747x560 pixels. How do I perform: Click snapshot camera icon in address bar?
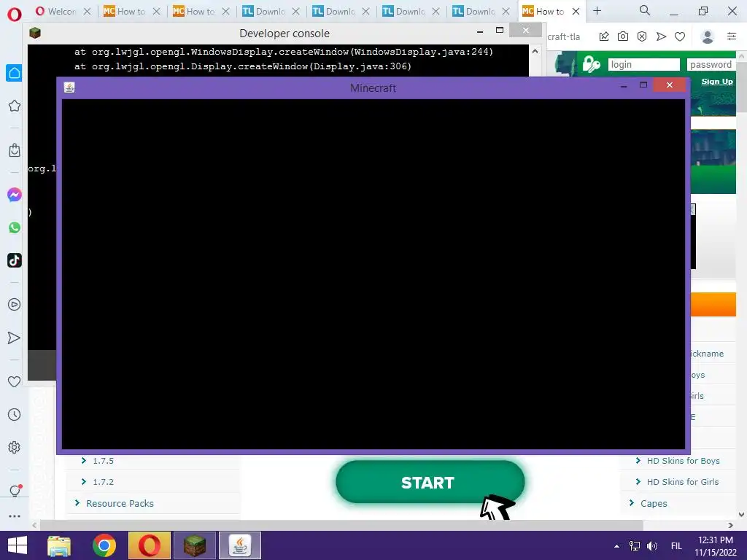tap(623, 36)
